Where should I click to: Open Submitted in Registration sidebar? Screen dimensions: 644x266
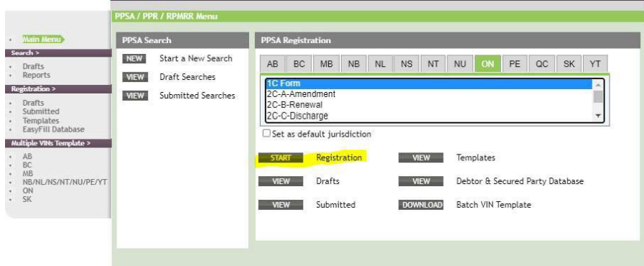(41, 111)
